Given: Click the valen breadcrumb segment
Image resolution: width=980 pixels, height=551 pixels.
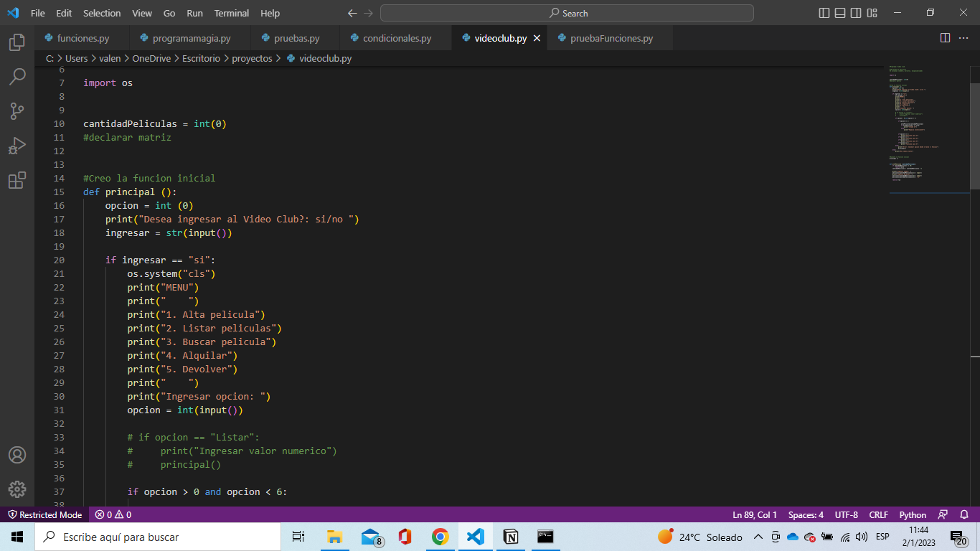Looking at the screenshot, I should pyautogui.click(x=110, y=58).
